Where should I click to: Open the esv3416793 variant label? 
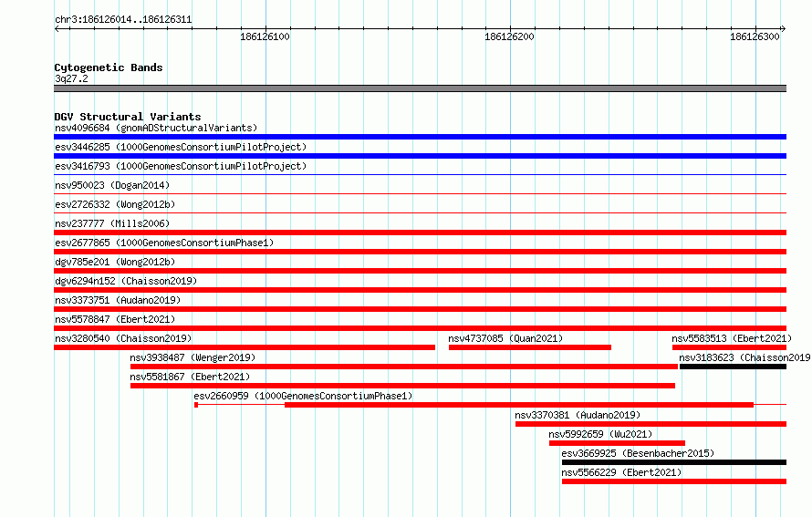coord(181,166)
